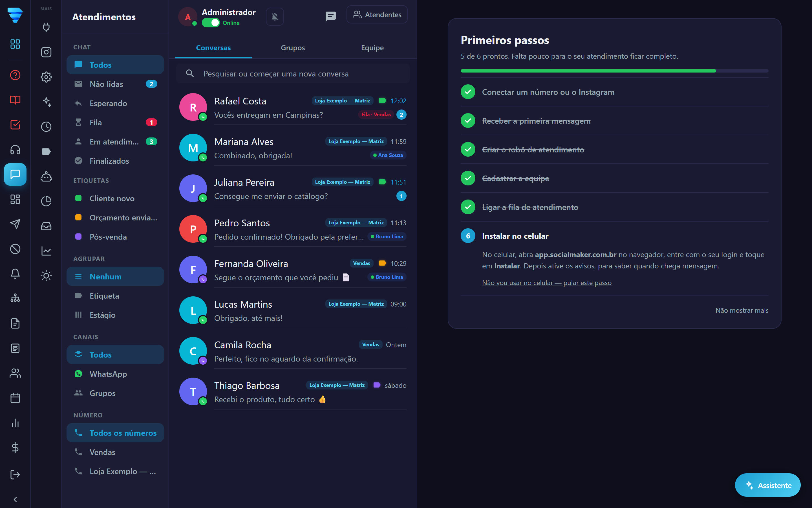Viewport: 812px width, 508px height.
Task: Open Finalizados chat filter
Action: coord(115,161)
